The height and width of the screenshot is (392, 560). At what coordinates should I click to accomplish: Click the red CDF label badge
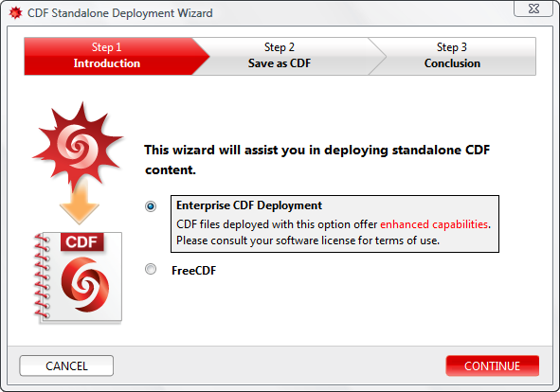tap(82, 242)
